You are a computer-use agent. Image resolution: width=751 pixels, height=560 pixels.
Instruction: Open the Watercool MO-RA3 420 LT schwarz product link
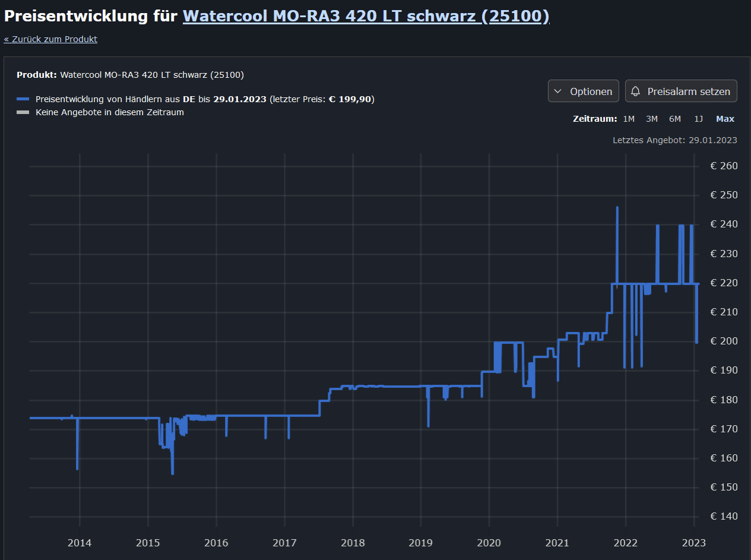coord(366,16)
